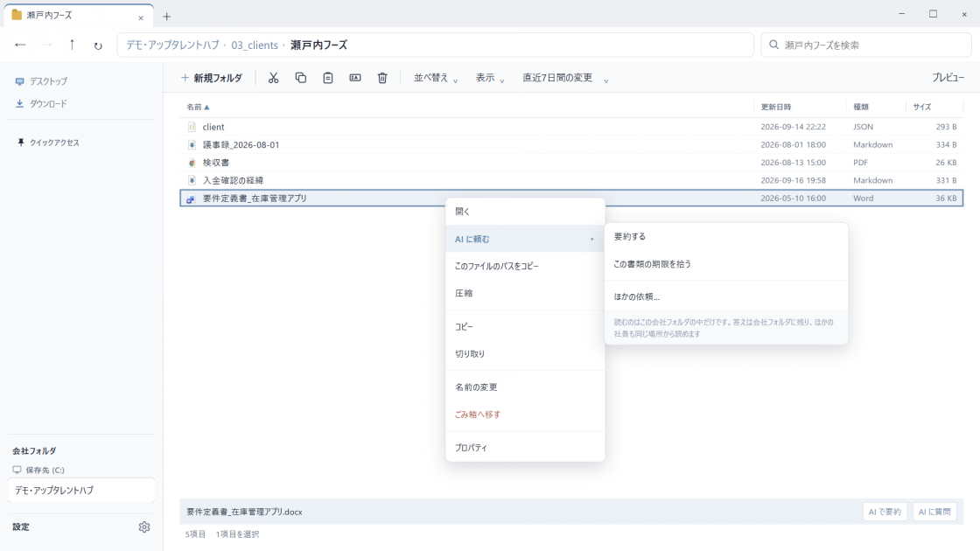
Task: Click the JSON file icon beside client
Action: [x=192, y=127]
